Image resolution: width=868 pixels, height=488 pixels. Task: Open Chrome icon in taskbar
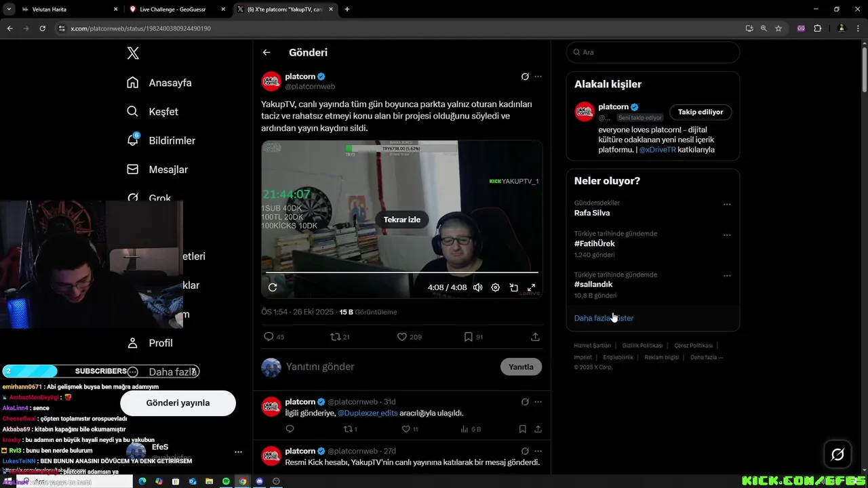(x=243, y=481)
